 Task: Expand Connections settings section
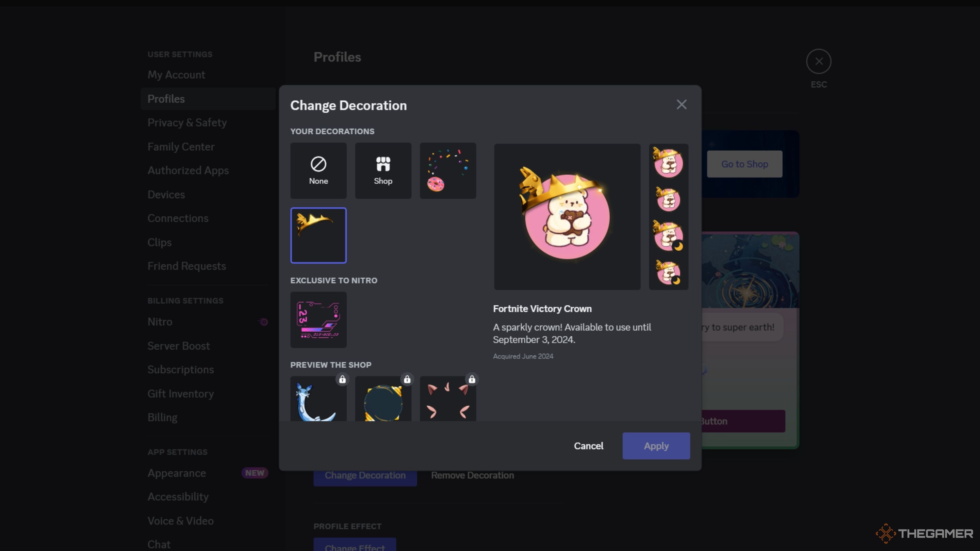click(178, 217)
